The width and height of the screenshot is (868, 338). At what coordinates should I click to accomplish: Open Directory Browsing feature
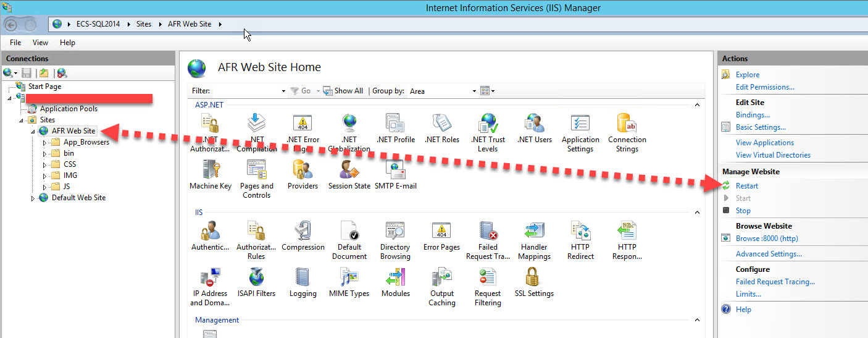[395, 240]
